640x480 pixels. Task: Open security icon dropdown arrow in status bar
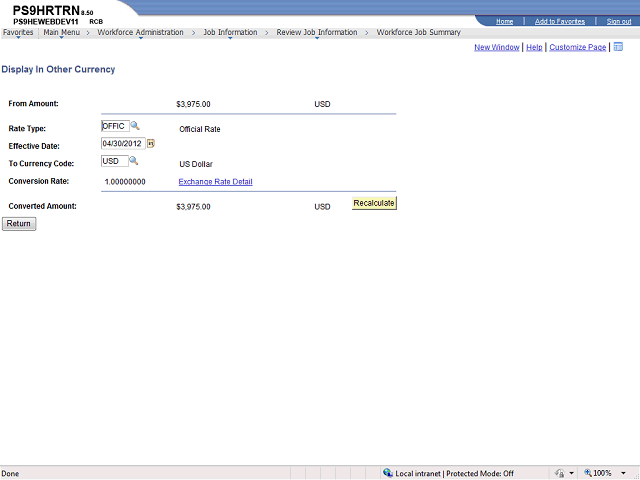(x=571, y=473)
